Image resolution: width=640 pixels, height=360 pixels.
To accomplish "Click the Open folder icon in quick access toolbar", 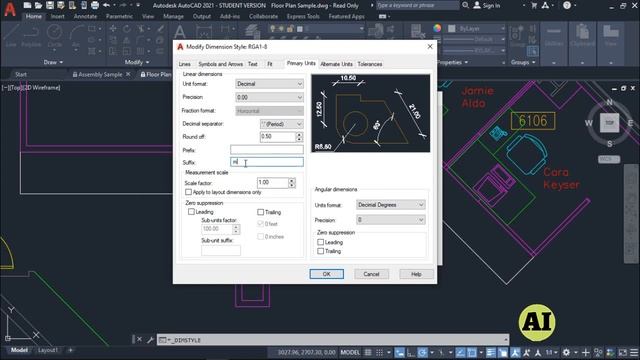I will (38, 5).
